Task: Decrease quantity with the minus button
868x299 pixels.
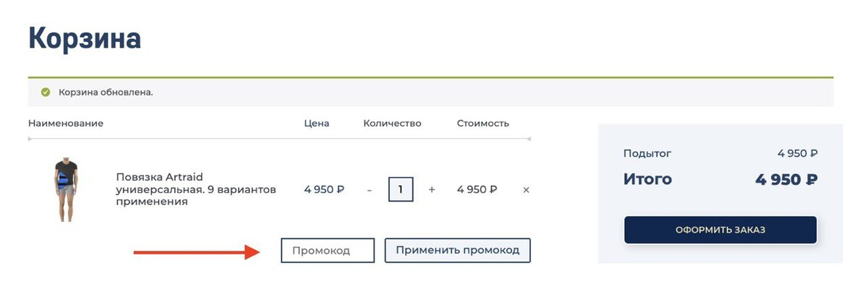Action: (369, 190)
